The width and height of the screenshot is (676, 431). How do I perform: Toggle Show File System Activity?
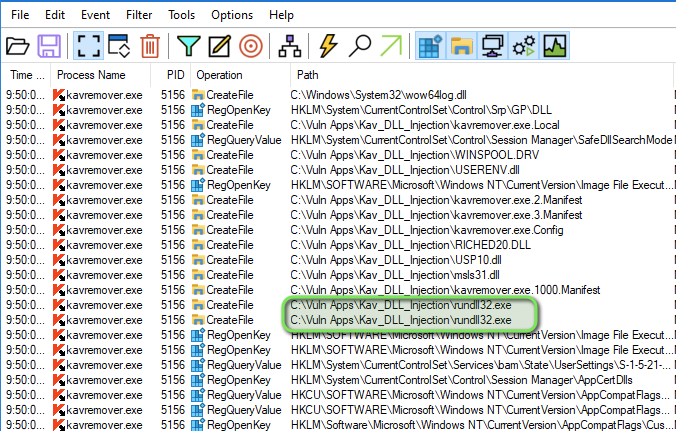click(x=462, y=46)
